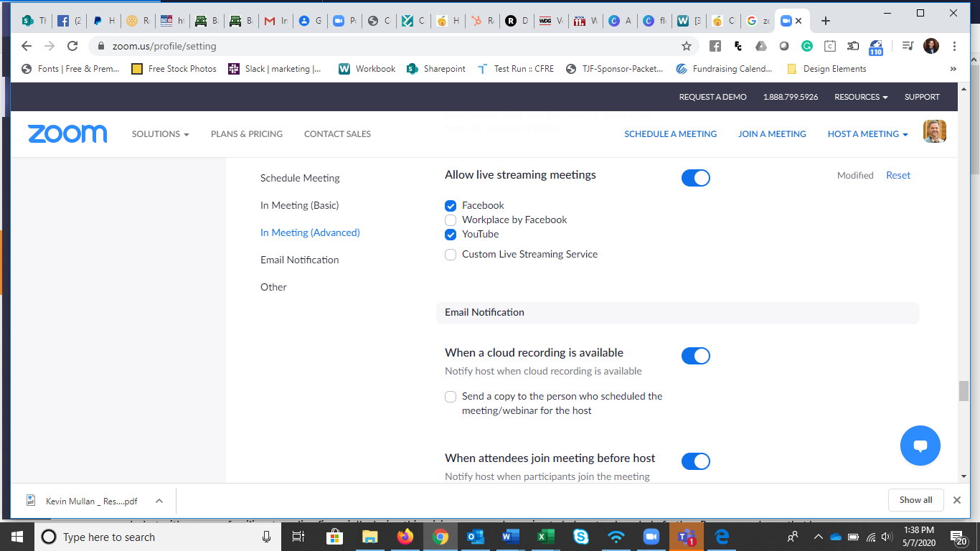The width and height of the screenshot is (980, 551).
Task: Open File Explorer from the taskbar
Action: pyautogui.click(x=370, y=537)
